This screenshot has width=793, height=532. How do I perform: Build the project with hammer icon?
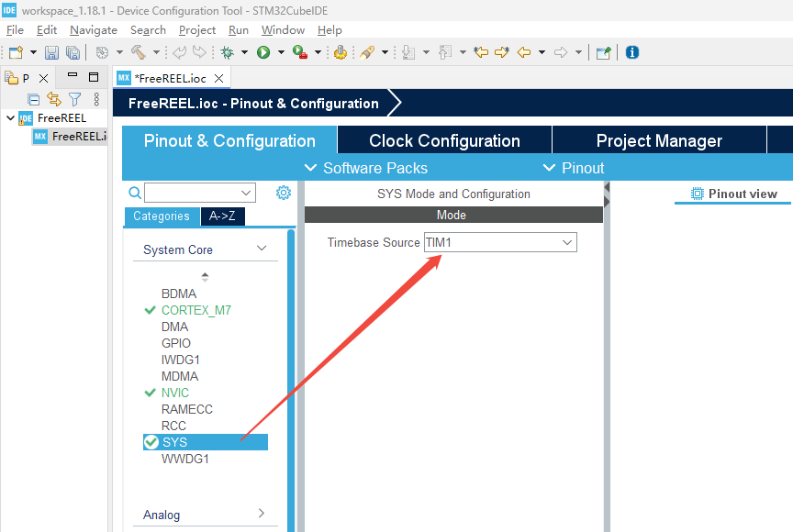[x=139, y=52]
